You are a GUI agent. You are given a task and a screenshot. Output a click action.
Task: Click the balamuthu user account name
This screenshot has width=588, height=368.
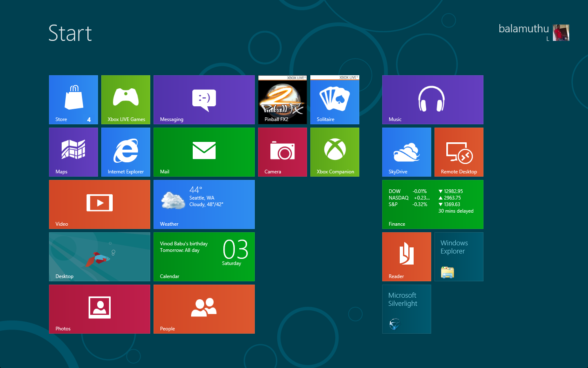[523, 29]
